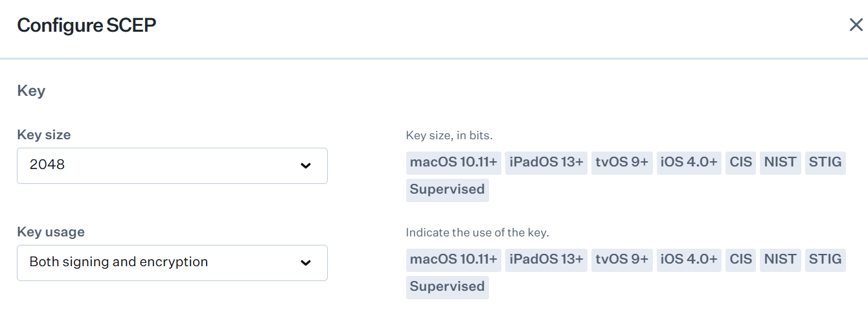Click the STIG badge under Key size
This screenshot has height=318, width=868.
(x=825, y=163)
